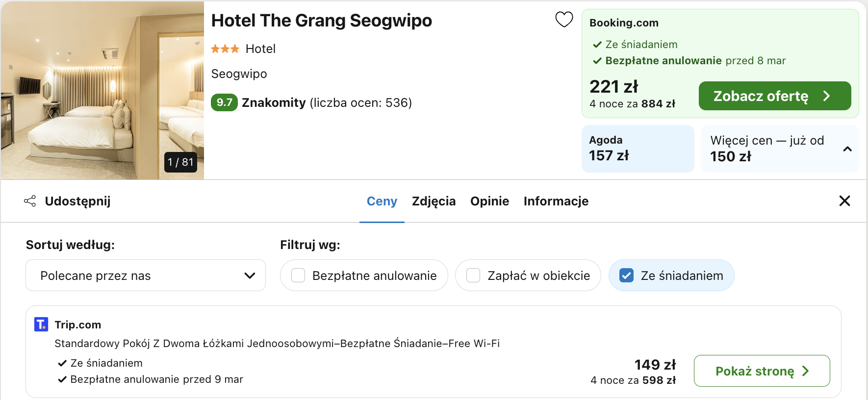Open the Polecane przez nas sort dropdown
The width and height of the screenshot is (868, 400).
click(x=146, y=275)
